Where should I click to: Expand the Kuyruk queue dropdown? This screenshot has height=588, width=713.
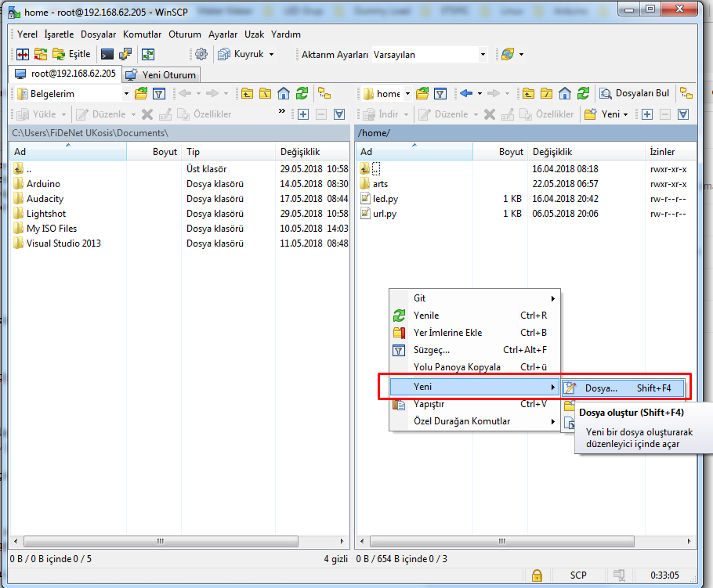[x=271, y=55]
